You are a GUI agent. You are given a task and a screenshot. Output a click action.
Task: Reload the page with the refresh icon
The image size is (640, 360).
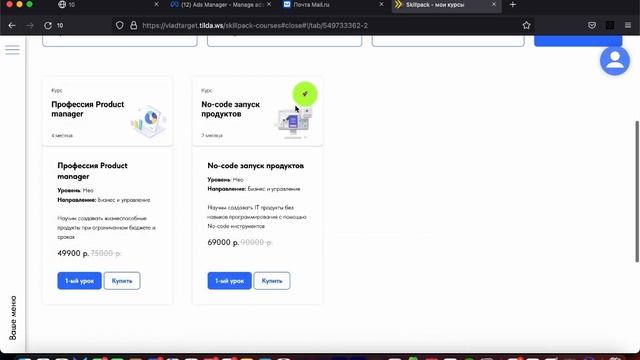(48, 25)
